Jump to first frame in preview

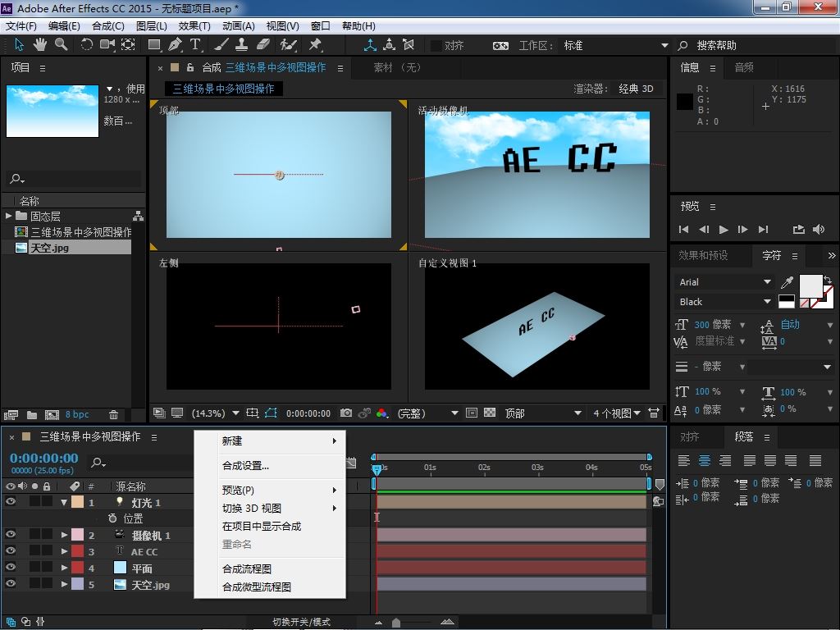click(x=683, y=230)
